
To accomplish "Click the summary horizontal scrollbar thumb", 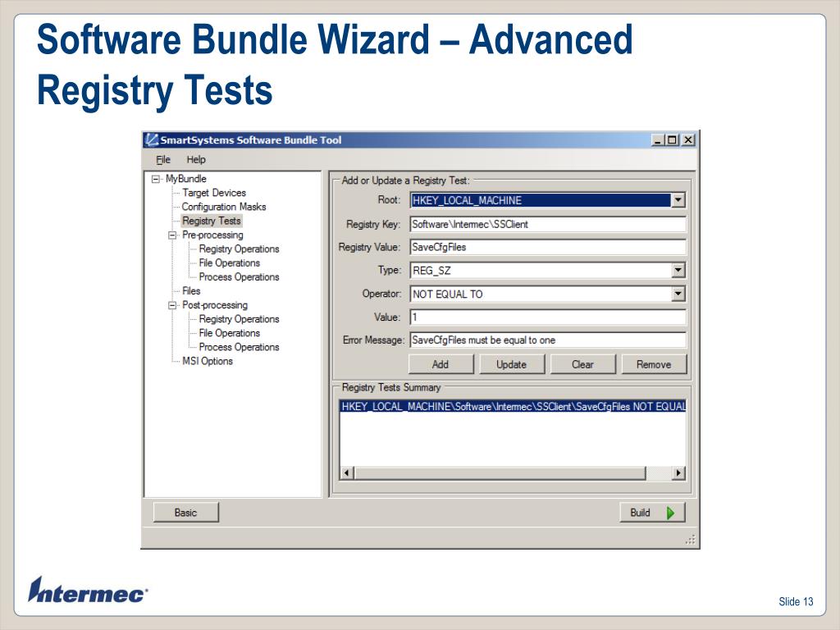I will (500, 473).
